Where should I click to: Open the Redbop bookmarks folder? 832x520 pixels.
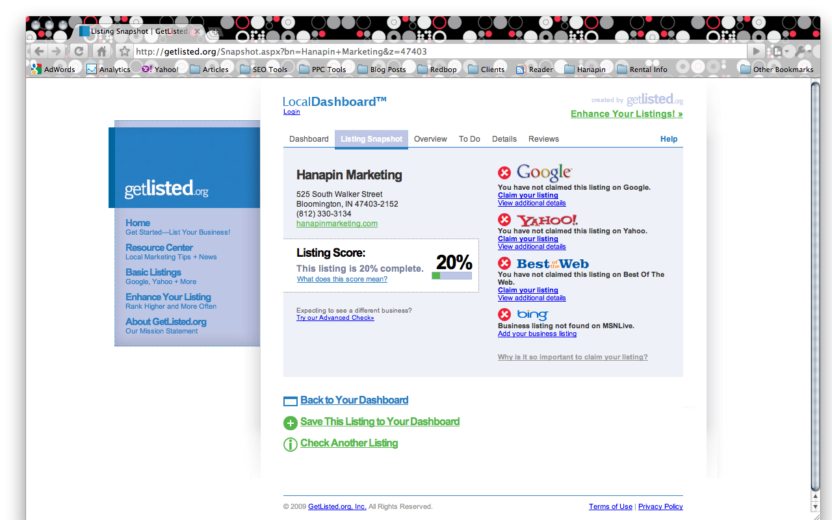(437, 69)
